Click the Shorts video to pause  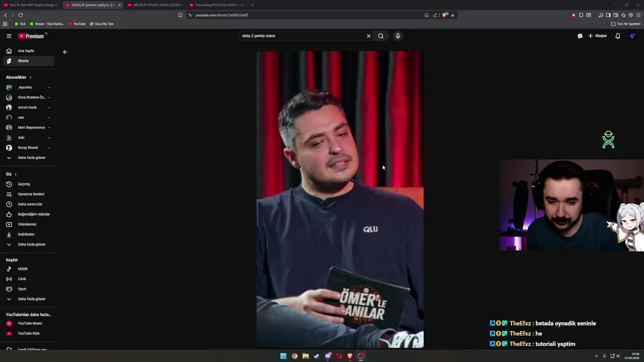[340, 199]
